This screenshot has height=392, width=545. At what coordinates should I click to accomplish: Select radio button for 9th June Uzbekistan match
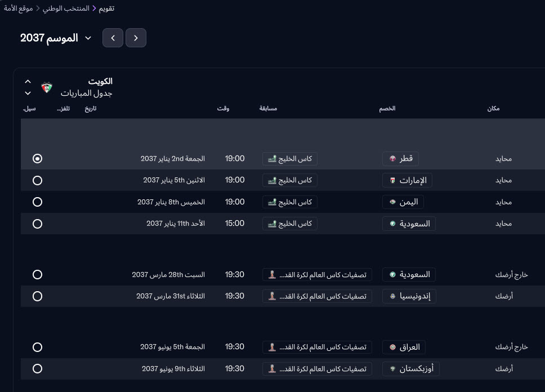(x=37, y=369)
